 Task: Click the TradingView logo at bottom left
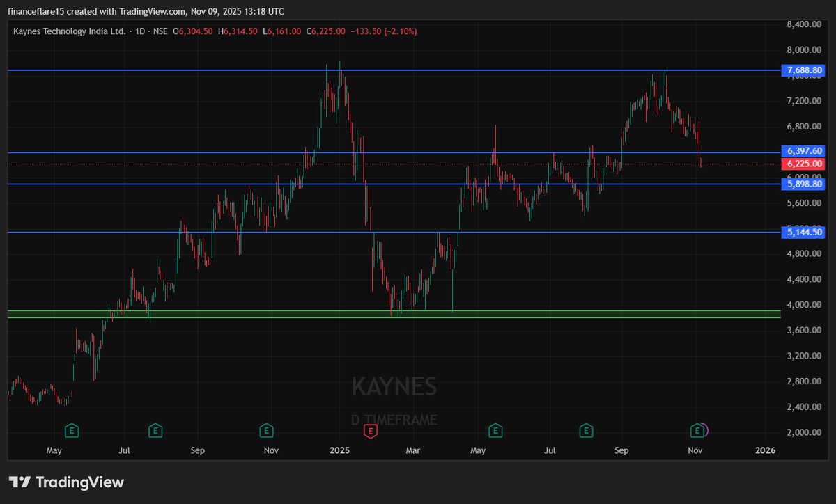coord(66,482)
